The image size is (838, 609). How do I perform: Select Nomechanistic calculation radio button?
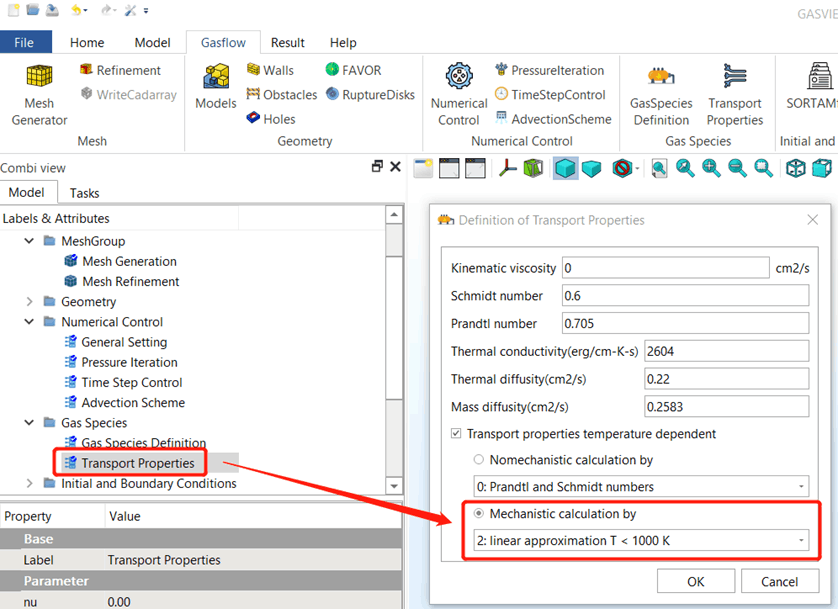(479, 459)
